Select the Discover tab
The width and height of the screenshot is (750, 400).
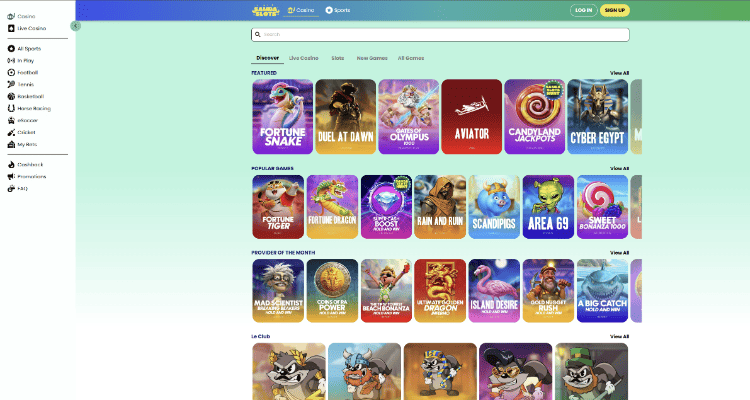tap(267, 58)
